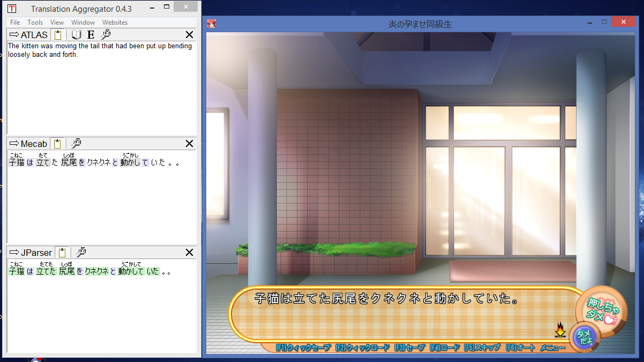
Task: Click the ATLAS translate arrow button
Action: click(14, 35)
